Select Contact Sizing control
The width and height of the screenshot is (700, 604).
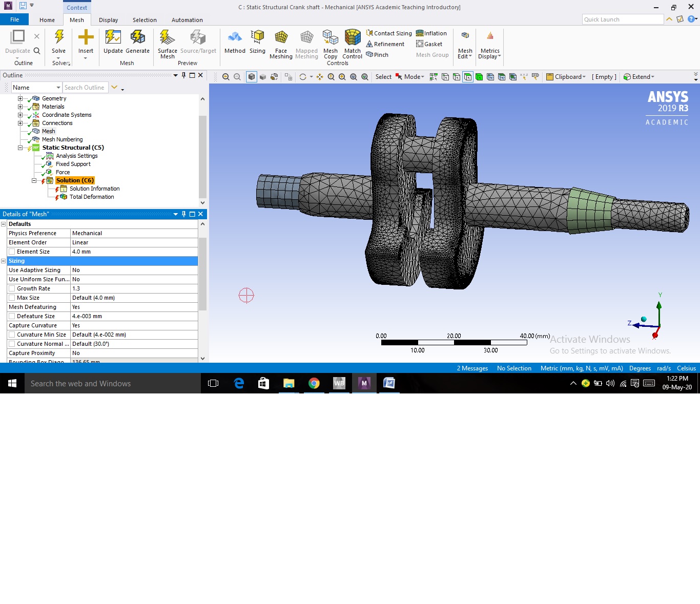click(x=389, y=33)
